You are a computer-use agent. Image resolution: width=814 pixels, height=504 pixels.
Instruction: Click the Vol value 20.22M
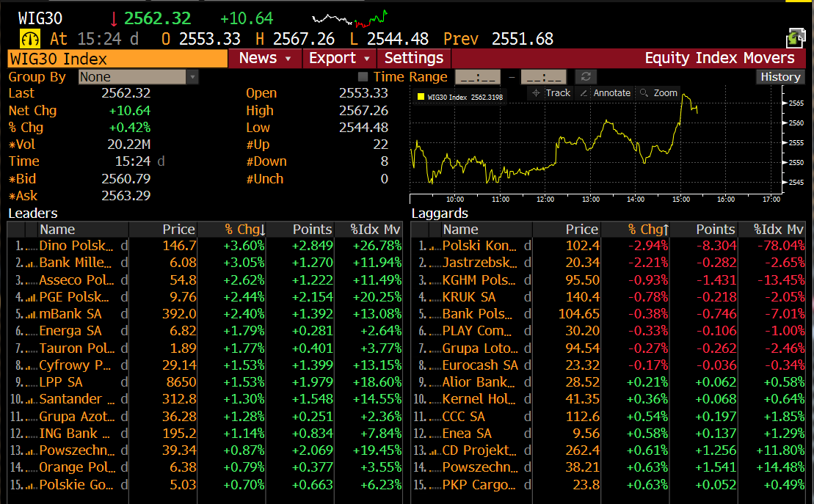(x=128, y=145)
